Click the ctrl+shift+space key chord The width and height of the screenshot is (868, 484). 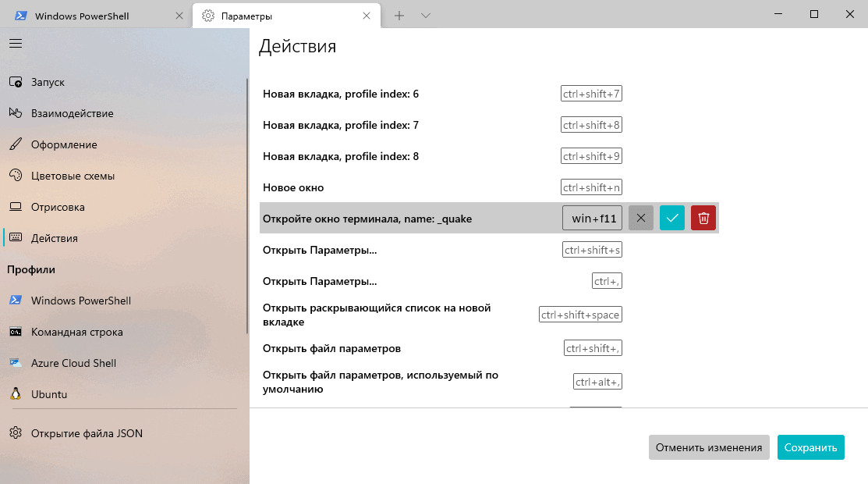[580, 315]
